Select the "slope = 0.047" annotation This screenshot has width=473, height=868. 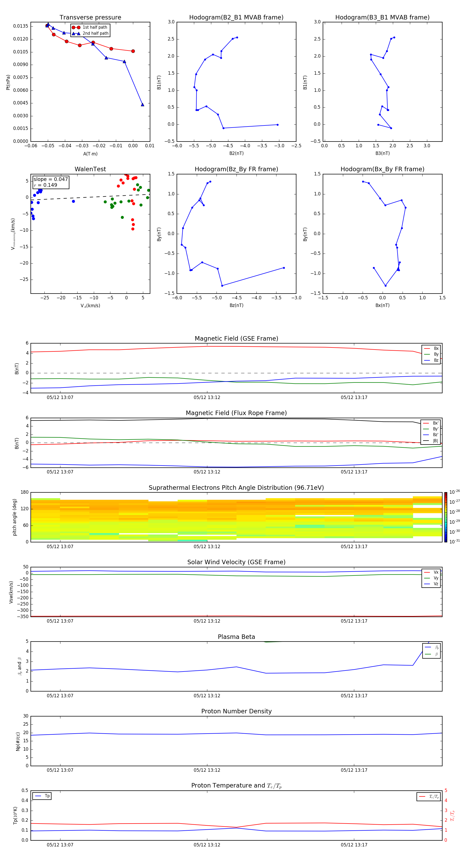50,179
